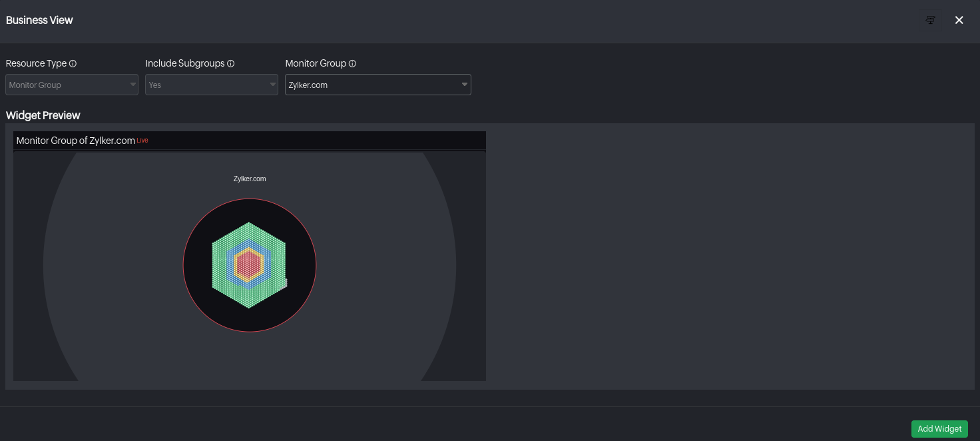Click the blue hexagon ring of monitors
The width and height of the screenshot is (980, 441).
pyautogui.click(x=230, y=265)
